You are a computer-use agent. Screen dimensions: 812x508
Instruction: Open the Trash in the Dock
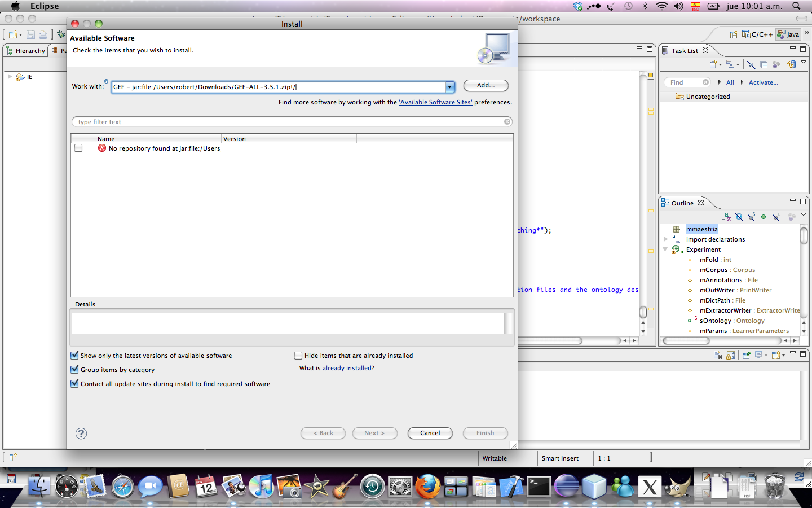coord(775,486)
